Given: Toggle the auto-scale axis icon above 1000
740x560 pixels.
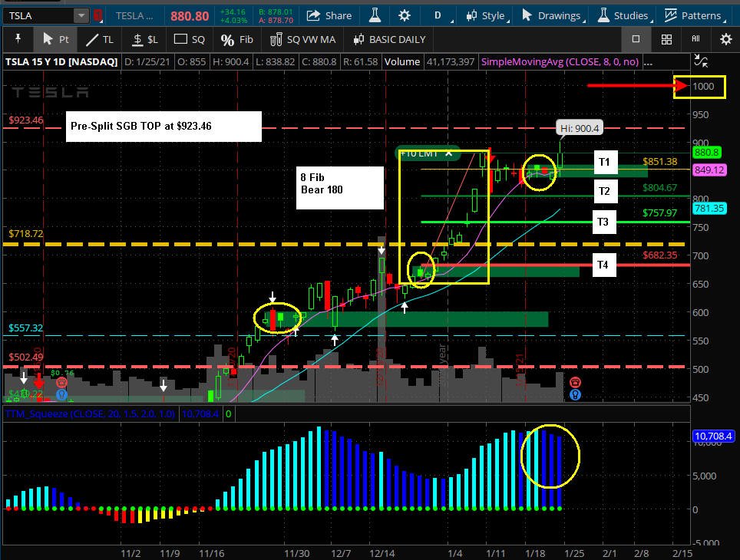Looking at the screenshot, I should click(701, 61).
